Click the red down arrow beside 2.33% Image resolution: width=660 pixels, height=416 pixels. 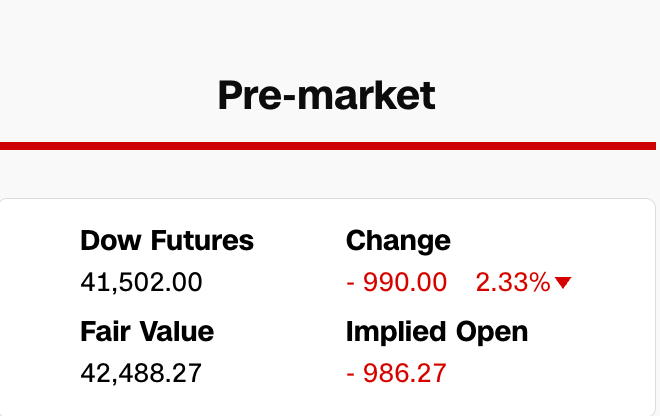(563, 283)
